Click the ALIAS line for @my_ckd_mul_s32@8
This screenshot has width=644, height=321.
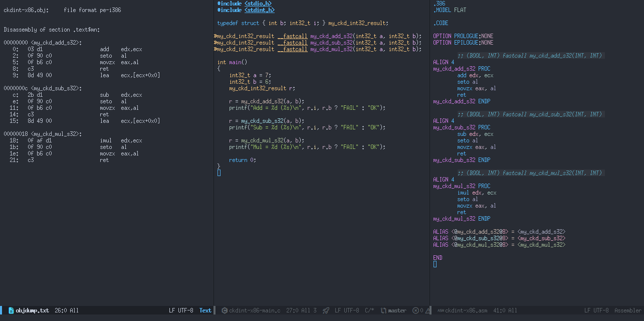pyautogui.click(x=499, y=245)
